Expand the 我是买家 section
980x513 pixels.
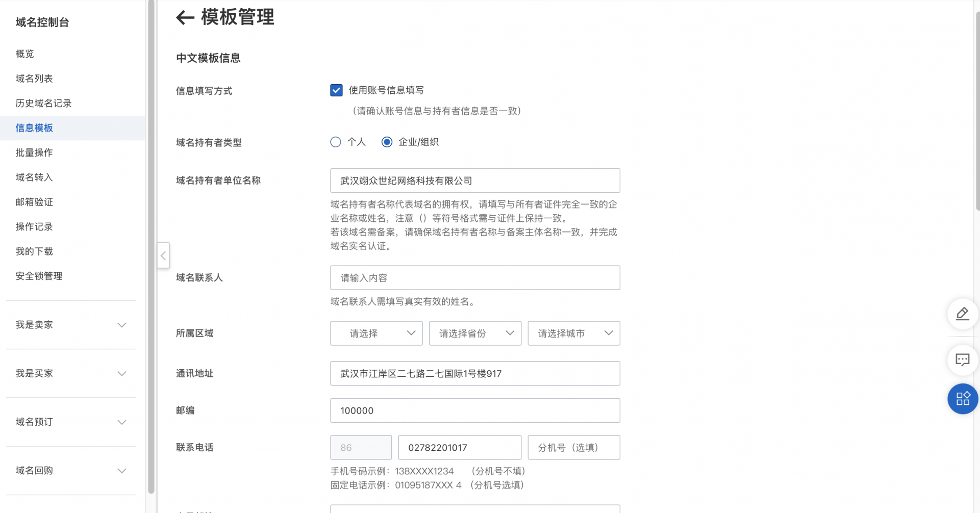71,374
